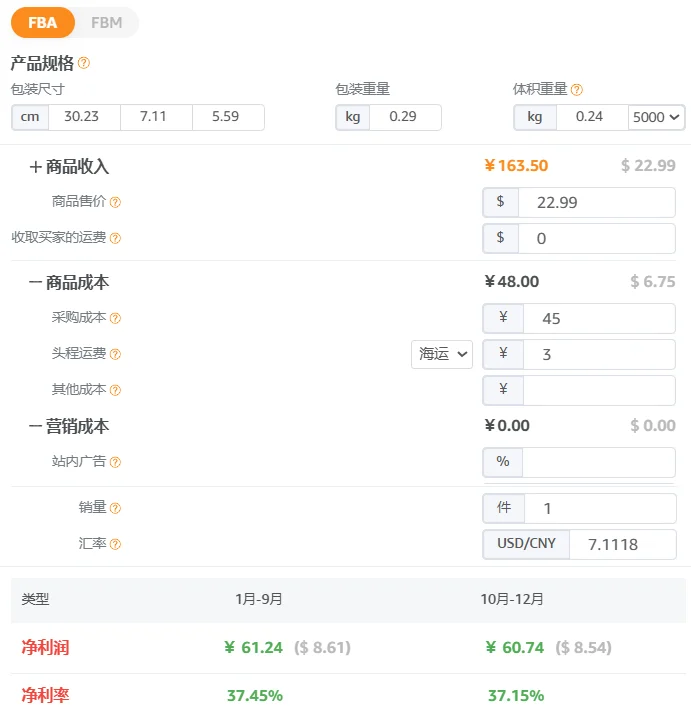Click the cm unit label

[x=30, y=117]
